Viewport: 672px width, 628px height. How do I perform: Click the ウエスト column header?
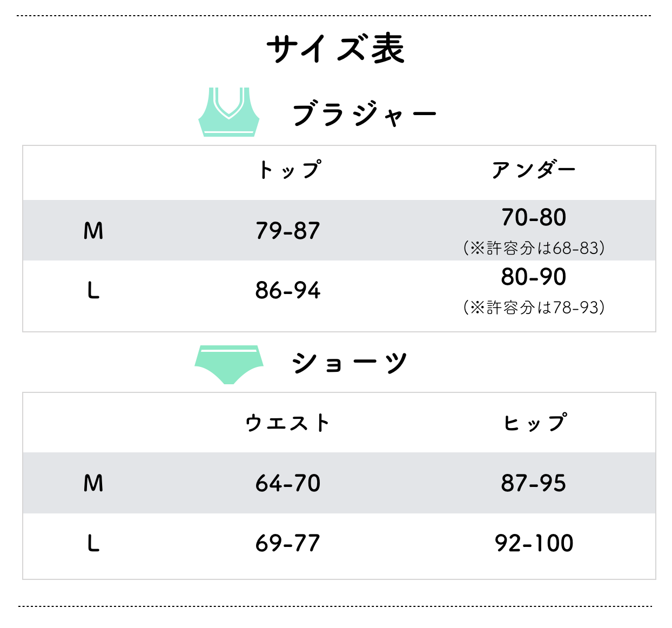click(x=287, y=423)
